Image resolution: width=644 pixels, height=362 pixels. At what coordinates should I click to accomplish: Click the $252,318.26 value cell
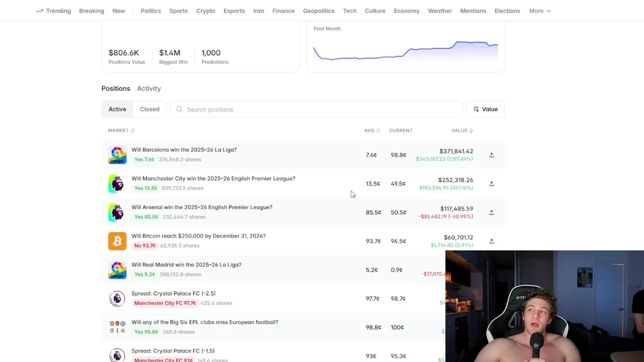tap(455, 180)
